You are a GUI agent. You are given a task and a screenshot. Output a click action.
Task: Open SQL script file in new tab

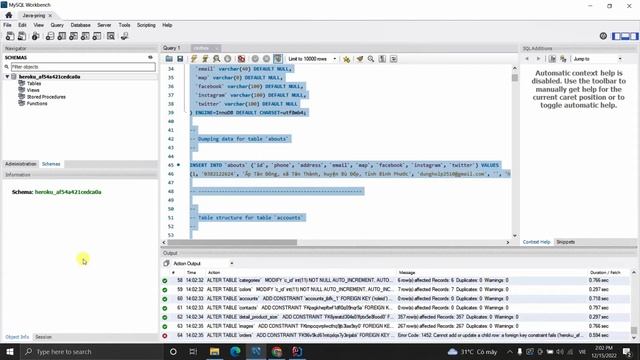(x=22, y=36)
